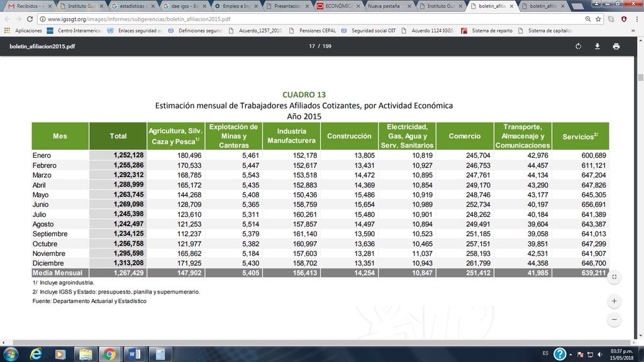Open the Chrome menu

tap(636, 19)
